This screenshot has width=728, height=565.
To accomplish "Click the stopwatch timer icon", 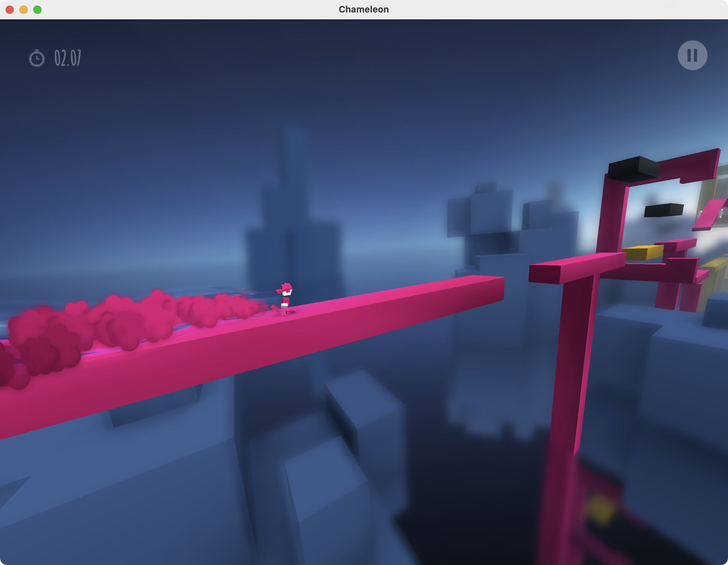I will 37,58.
